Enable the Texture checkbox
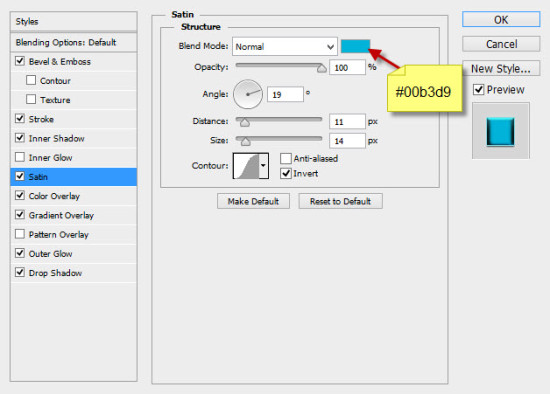 (31, 100)
